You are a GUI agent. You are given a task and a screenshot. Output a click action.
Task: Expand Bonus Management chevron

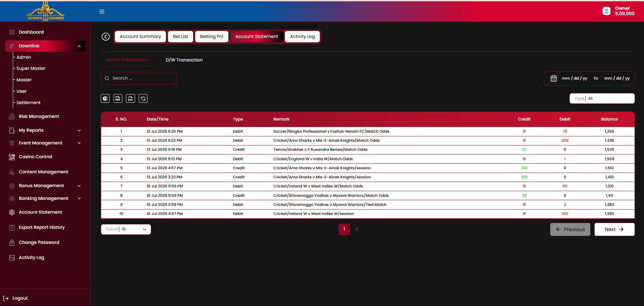[x=79, y=186]
